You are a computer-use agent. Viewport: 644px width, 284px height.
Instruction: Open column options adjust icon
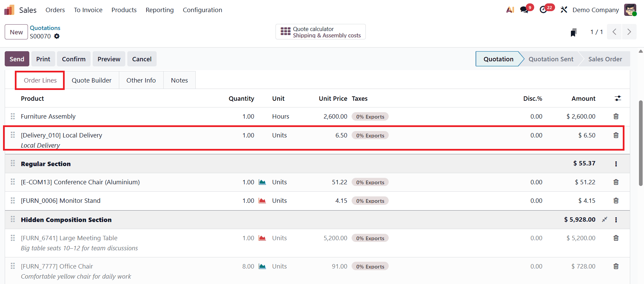tap(618, 98)
